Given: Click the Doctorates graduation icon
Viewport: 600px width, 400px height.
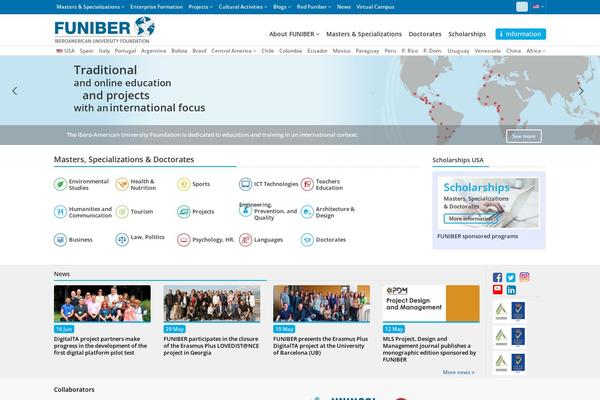Looking at the screenshot, I should pyautogui.click(x=307, y=240).
